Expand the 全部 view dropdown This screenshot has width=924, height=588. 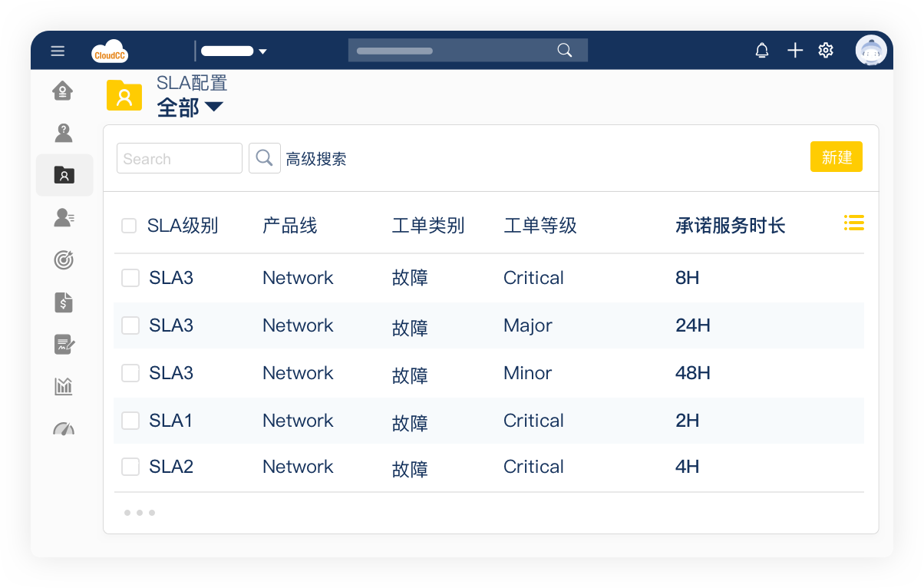coord(213,107)
